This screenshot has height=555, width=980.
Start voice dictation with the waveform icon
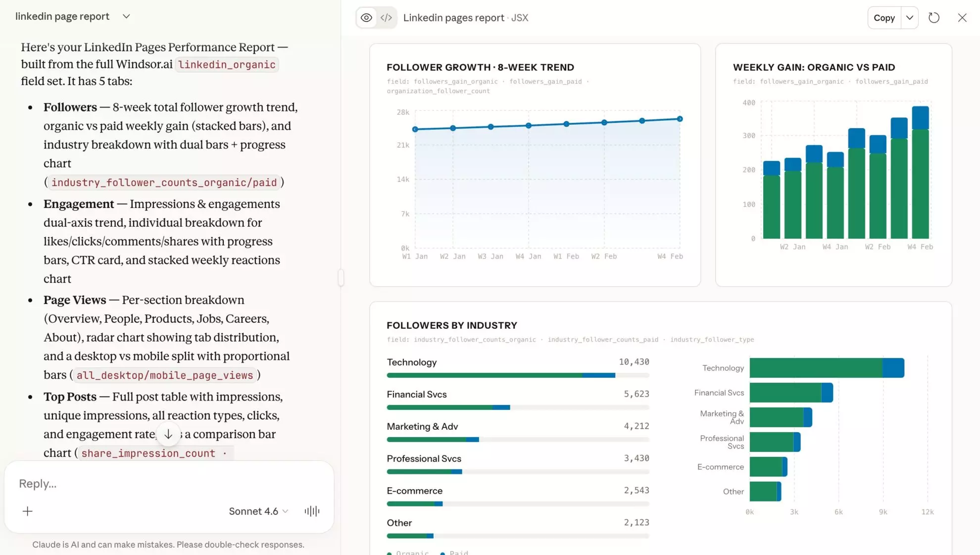tap(311, 511)
